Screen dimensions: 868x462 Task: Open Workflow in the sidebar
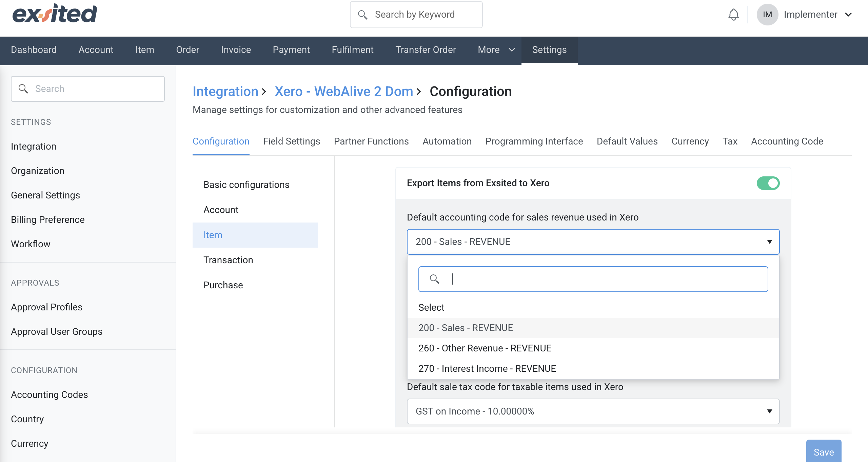tap(31, 244)
